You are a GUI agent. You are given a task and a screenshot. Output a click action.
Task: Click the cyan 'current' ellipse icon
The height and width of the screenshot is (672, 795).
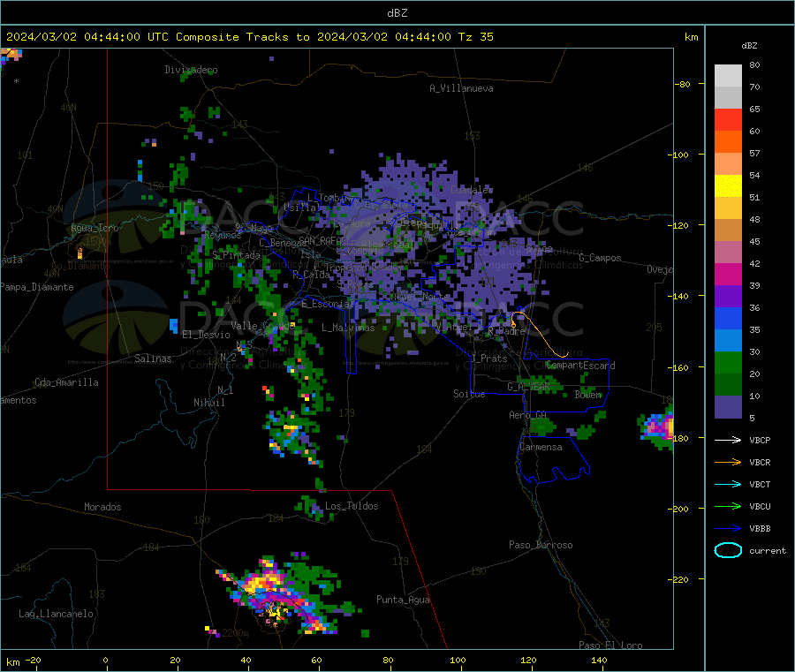728,550
